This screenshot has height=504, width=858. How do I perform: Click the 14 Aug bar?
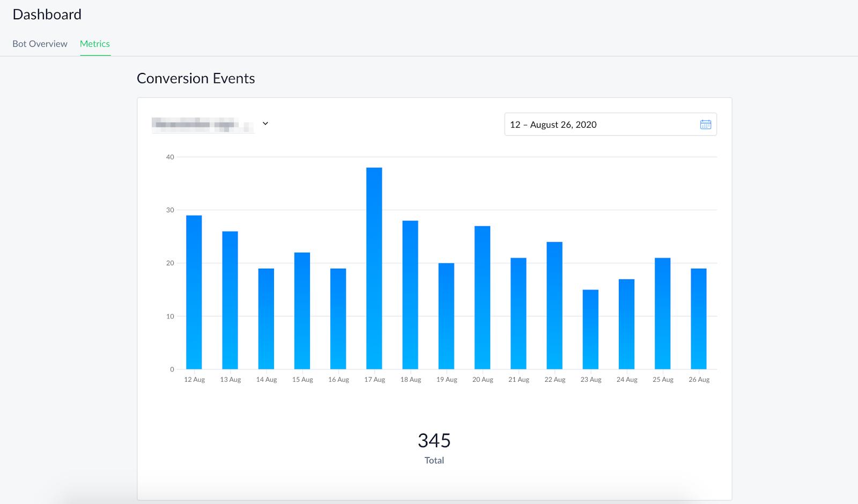point(266,319)
